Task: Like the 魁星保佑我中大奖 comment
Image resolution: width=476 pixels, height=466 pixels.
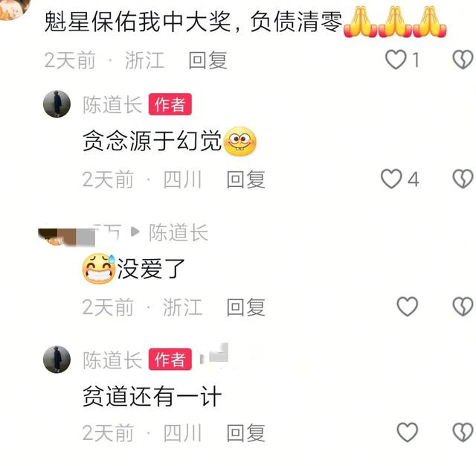Action: click(396, 60)
